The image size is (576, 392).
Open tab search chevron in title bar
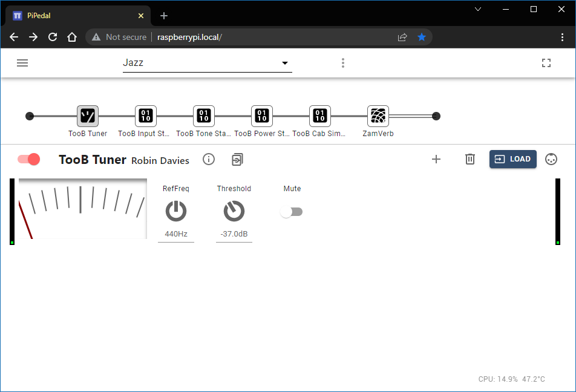(x=478, y=9)
